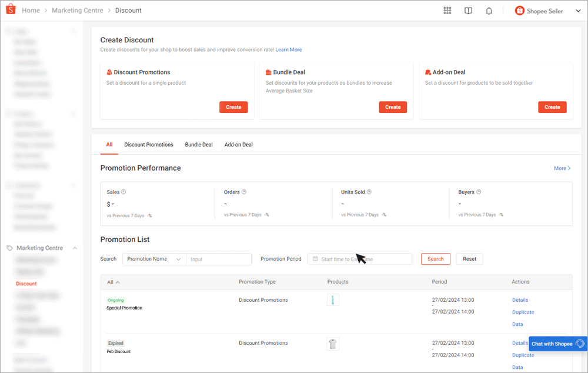Click the Orders help icon
Viewport: 588px width, 373px height.
(244, 192)
